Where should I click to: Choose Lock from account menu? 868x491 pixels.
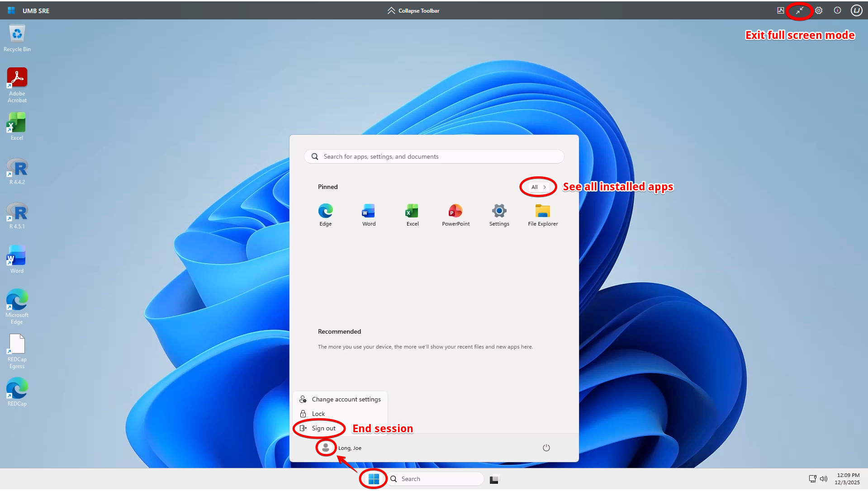point(318,414)
